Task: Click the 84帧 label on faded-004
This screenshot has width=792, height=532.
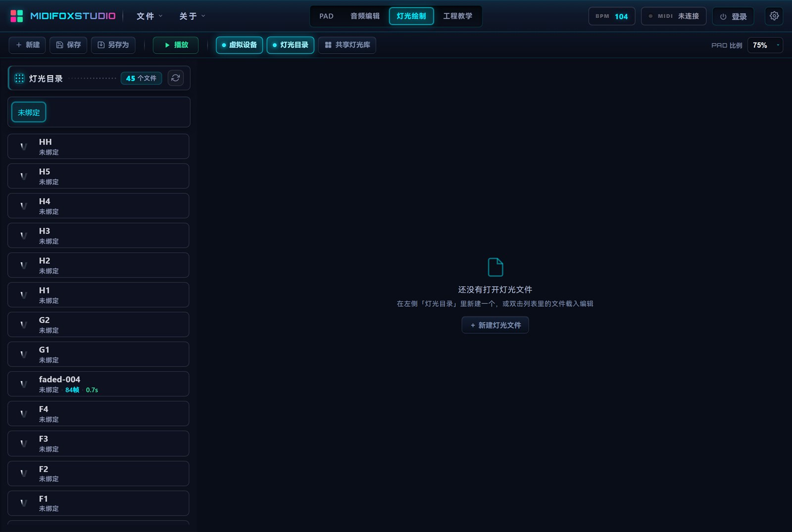Action: coord(72,390)
